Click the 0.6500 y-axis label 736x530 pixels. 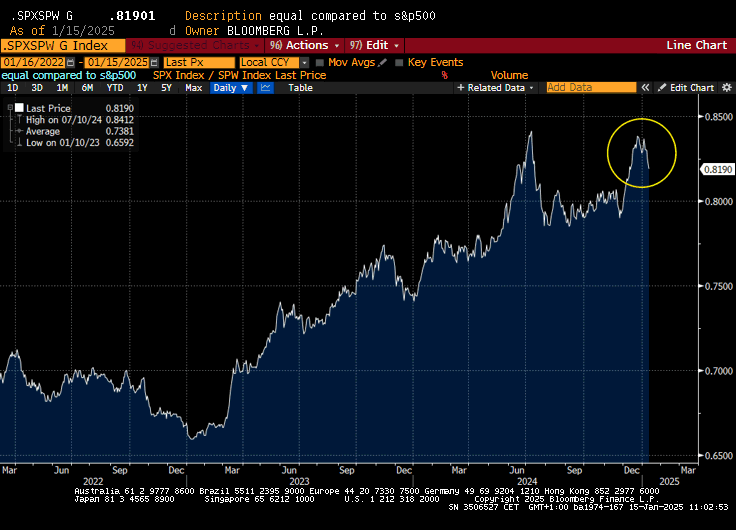[x=719, y=455]
